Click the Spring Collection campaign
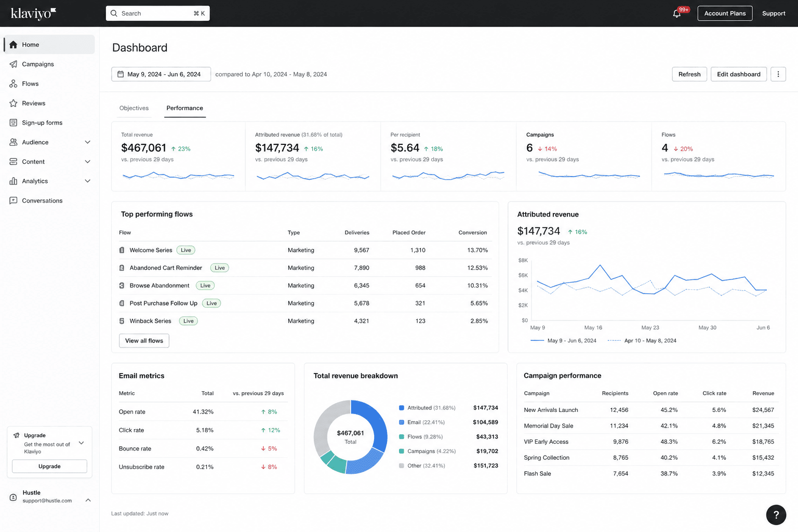The width and height of the screenshot is (798, 532). coord(547,458)
